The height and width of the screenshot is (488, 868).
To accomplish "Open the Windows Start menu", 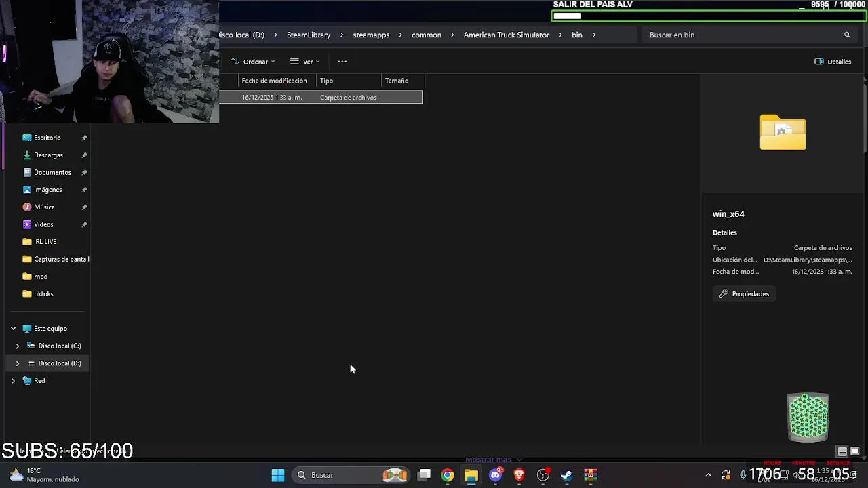I will 278,475.
